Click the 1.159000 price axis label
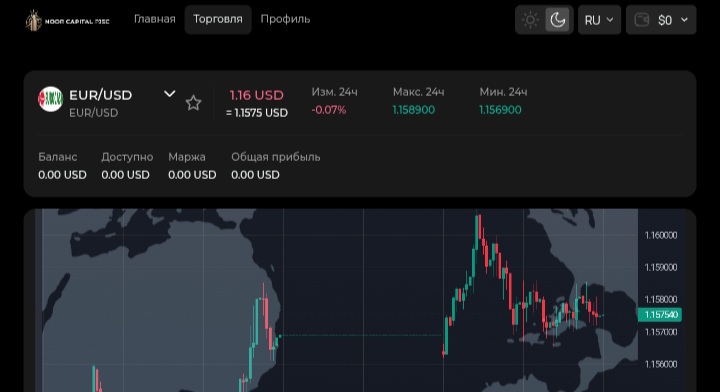Viewport: 720px width, 392px height. click(x=661, y=268)
